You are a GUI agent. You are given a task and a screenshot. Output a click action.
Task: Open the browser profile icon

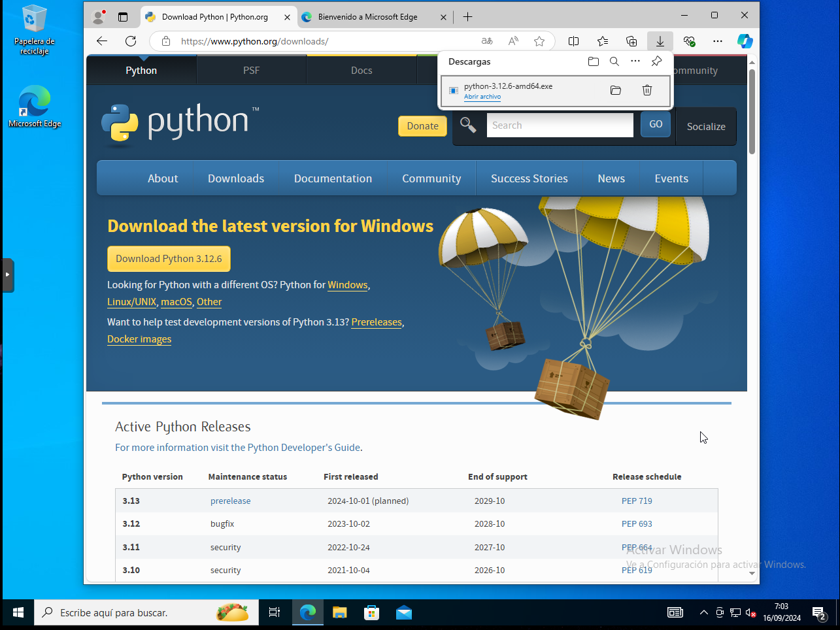[99, 16]
